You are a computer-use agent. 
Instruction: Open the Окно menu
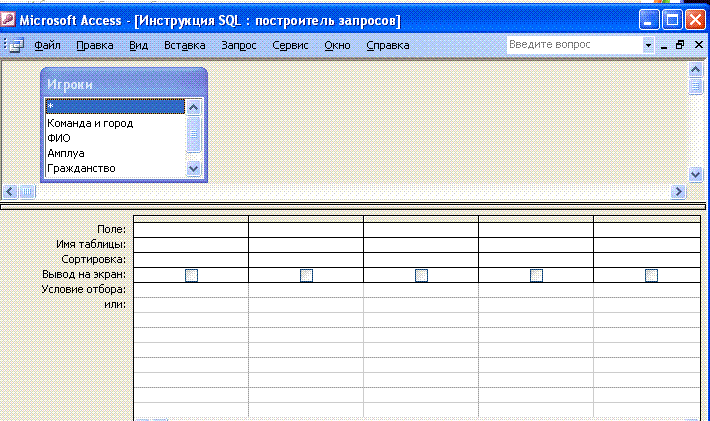(x=337, y=45)
